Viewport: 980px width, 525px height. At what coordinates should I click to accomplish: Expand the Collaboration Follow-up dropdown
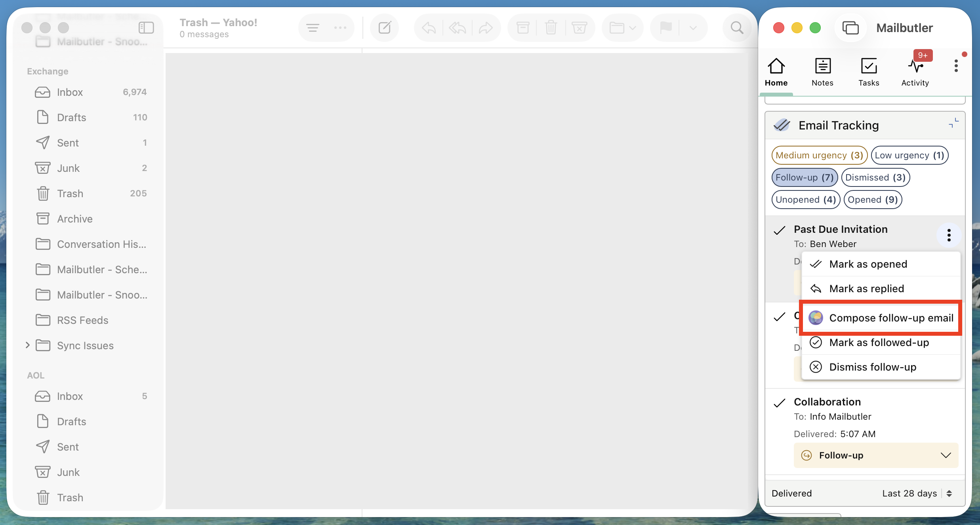[x=876, y=455]
